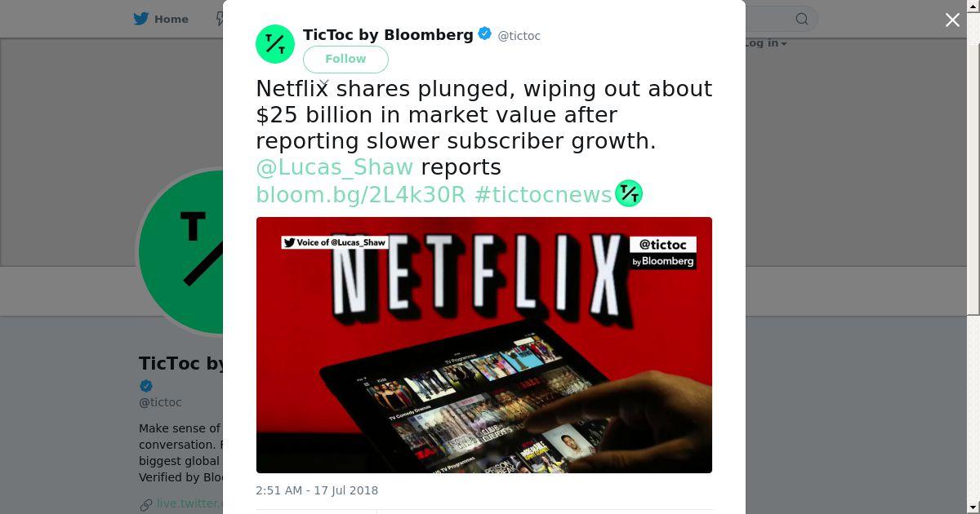This screenshot has height=514, width=980.
Task: Click the search magnifier icon
Action: (802, 19)
